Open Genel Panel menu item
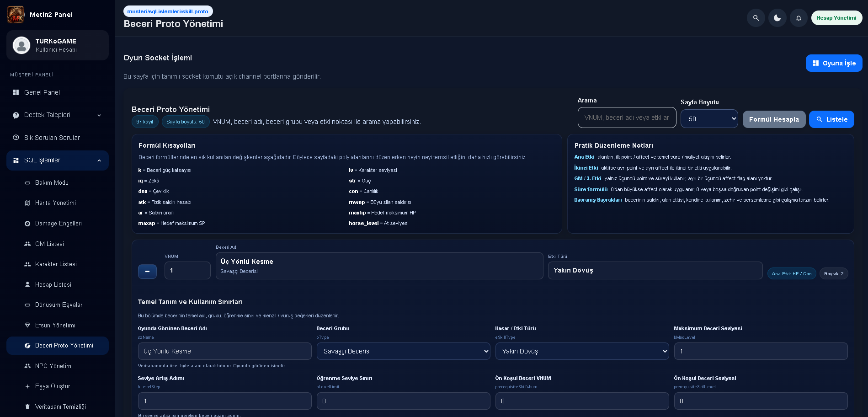This screenshot has height=417, width=868. pos(58,92)
